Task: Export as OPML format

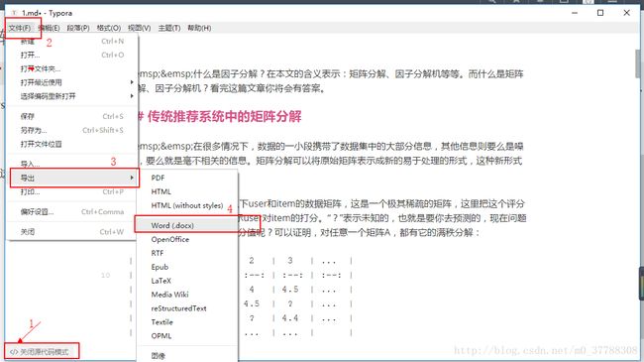Action: click(187, 335)
